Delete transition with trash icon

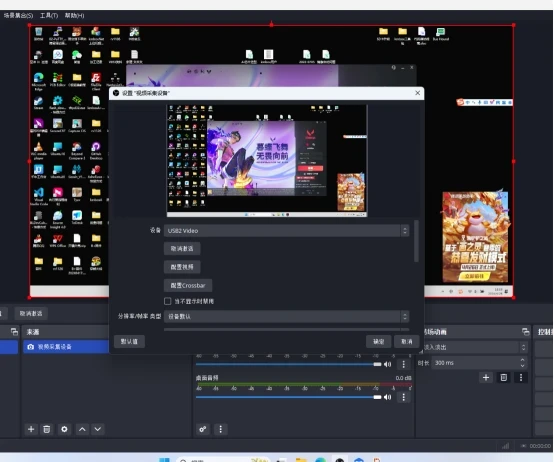[x=504, y=378]
